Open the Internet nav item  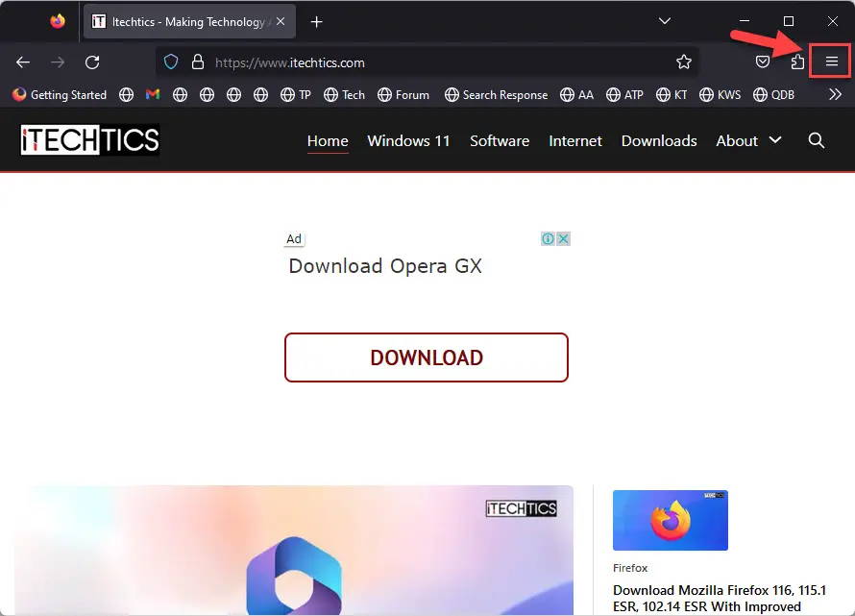click(x=575, y=140)
